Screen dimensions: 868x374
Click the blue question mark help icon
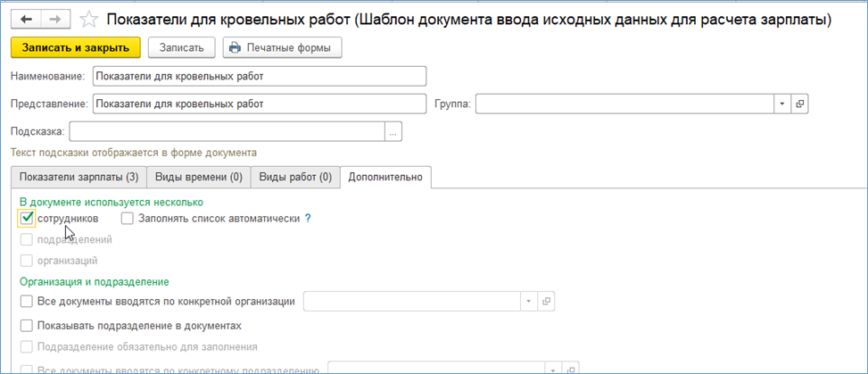click(x=308, y=218)
